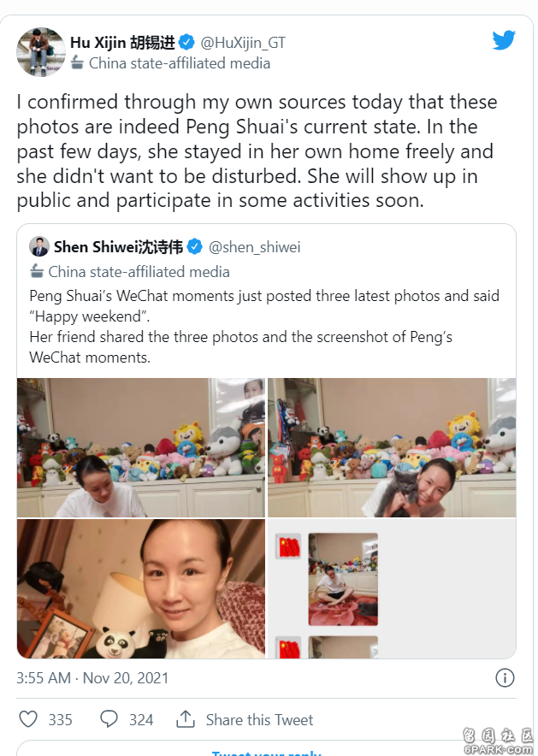Click the Twitter bird logo
538x756 pixels.
pos(504,40)
